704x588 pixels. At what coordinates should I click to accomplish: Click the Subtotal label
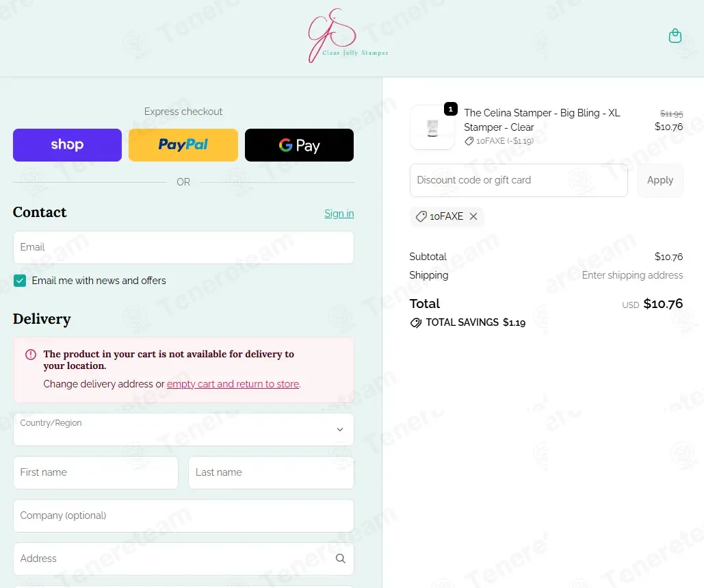428,257
